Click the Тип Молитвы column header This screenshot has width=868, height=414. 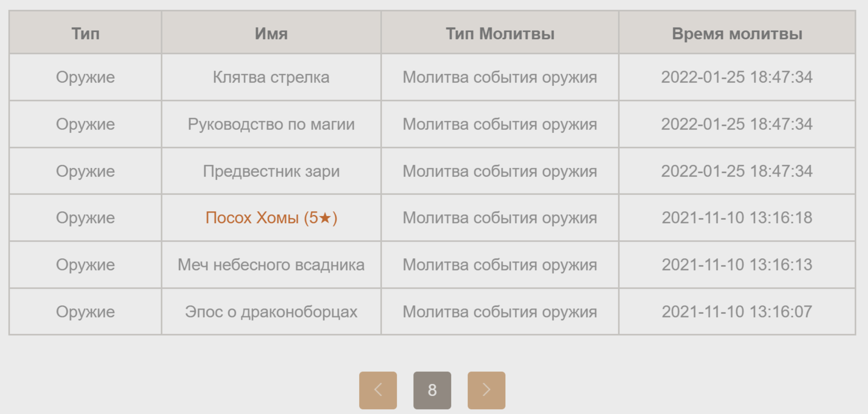[x=500, y=34]
